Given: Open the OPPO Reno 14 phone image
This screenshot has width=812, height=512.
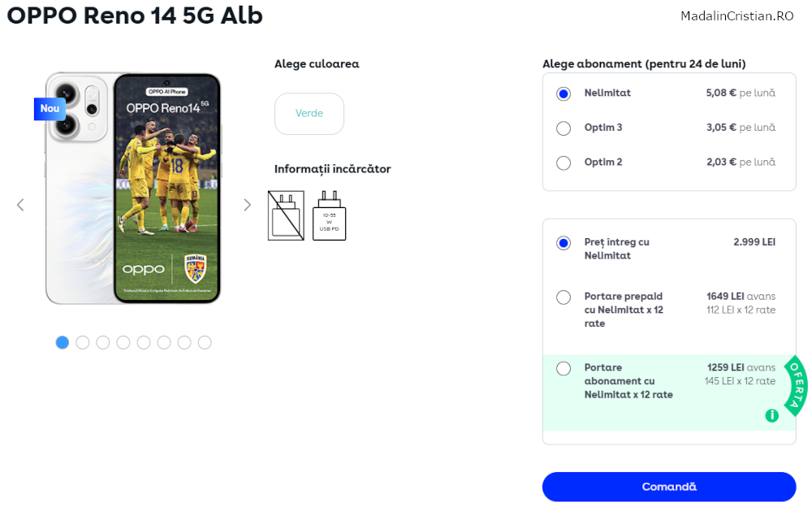Looking at the screenshot, I should point(134,188).
